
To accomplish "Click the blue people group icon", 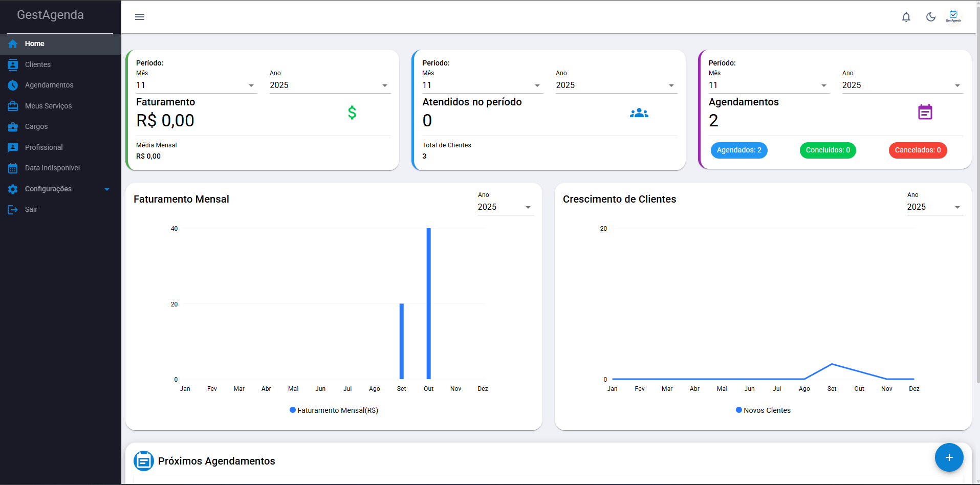I will [639, 113].
